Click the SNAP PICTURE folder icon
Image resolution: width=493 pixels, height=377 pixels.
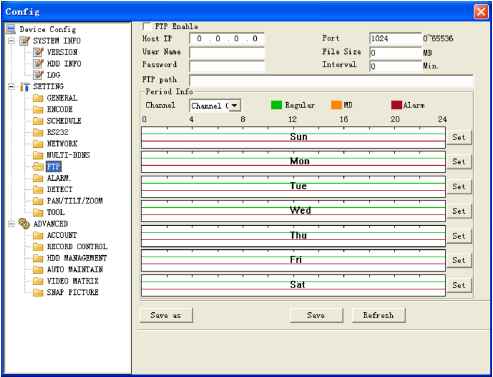click(x=38, y=292)
